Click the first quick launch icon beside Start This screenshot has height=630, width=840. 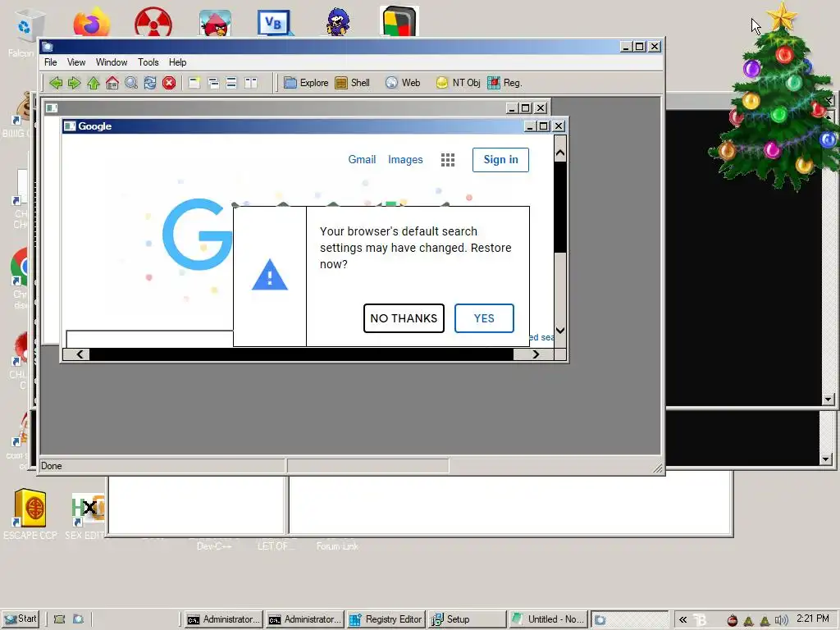point(59,619)
